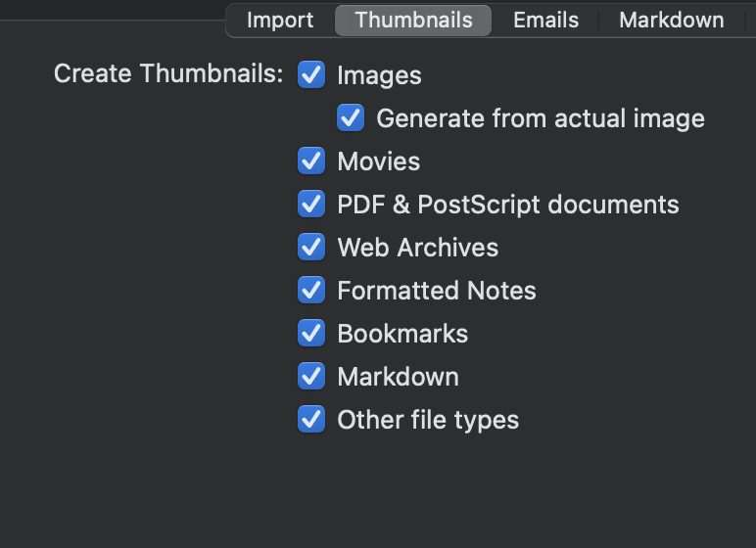This screenshot has width=756, height=548.
Task: Go to the Markdown settings tab
Action: [671, 20]
